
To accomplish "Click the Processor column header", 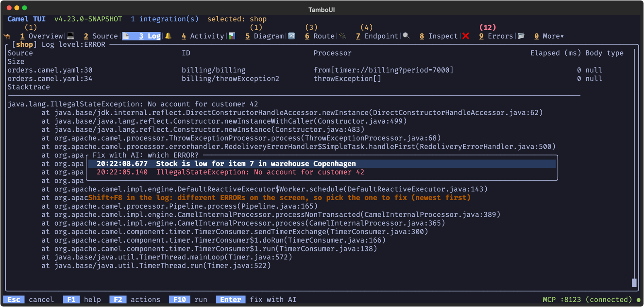I will (x=332, y=53).
